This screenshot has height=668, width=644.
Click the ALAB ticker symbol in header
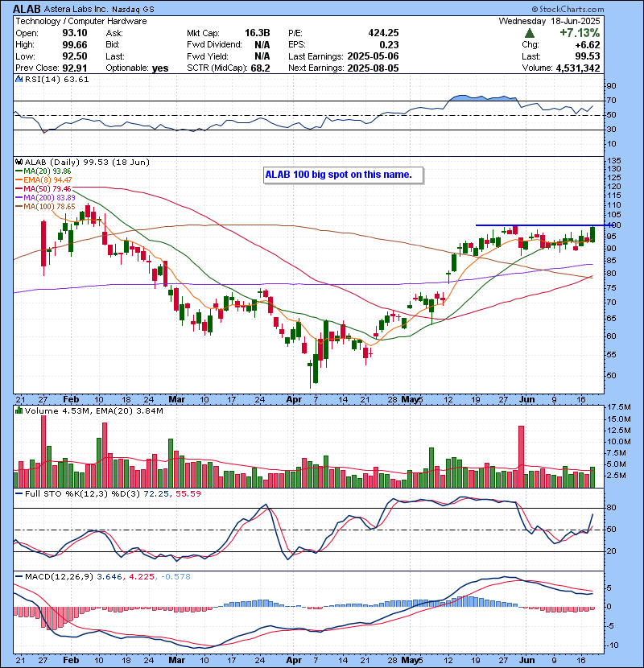(27, 9)
